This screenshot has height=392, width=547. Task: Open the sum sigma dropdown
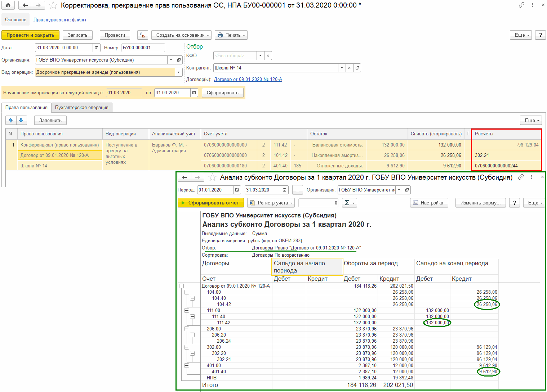tap(349, 203)
